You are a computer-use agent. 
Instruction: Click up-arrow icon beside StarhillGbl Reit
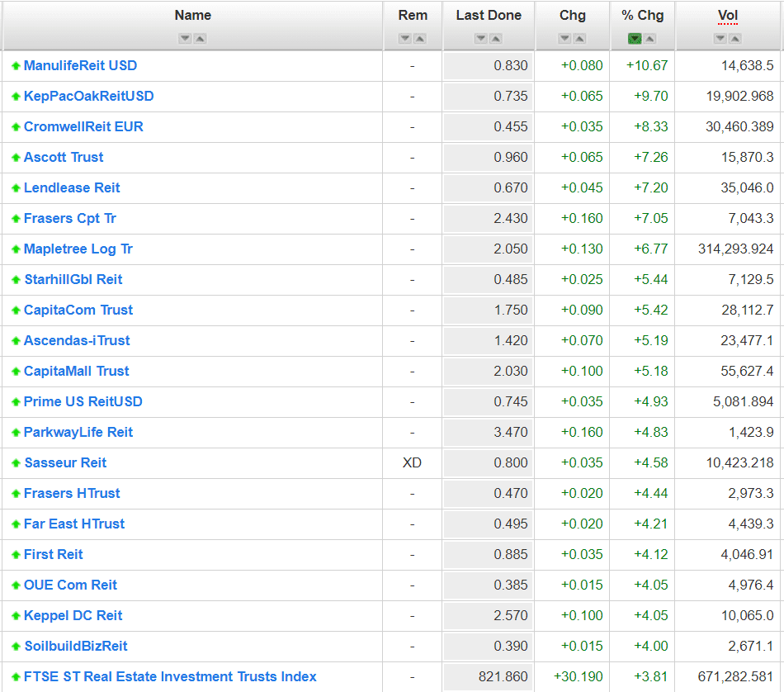pos(16,280)
